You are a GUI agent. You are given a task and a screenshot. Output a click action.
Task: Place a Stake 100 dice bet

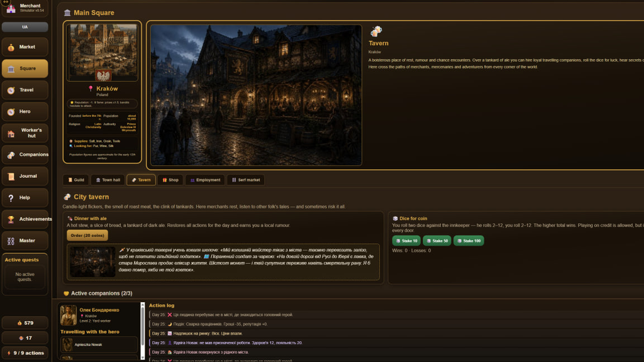click(x=469, y=241)
